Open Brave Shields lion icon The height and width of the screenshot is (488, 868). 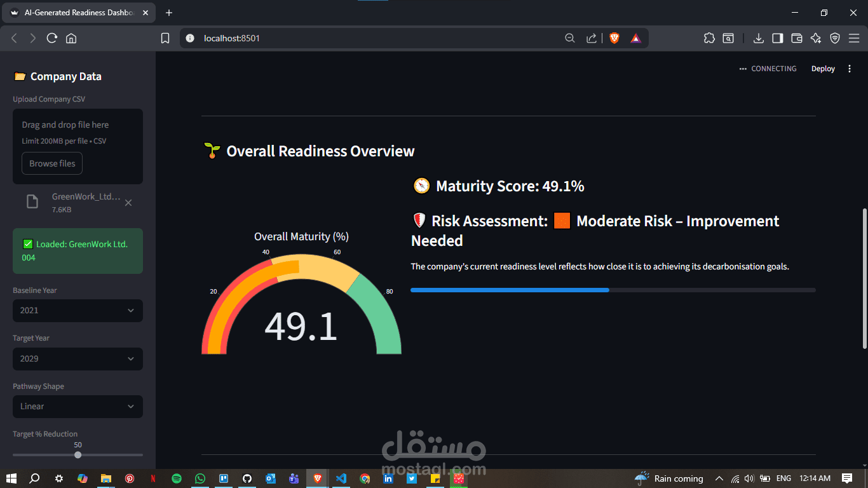point(614,38)
